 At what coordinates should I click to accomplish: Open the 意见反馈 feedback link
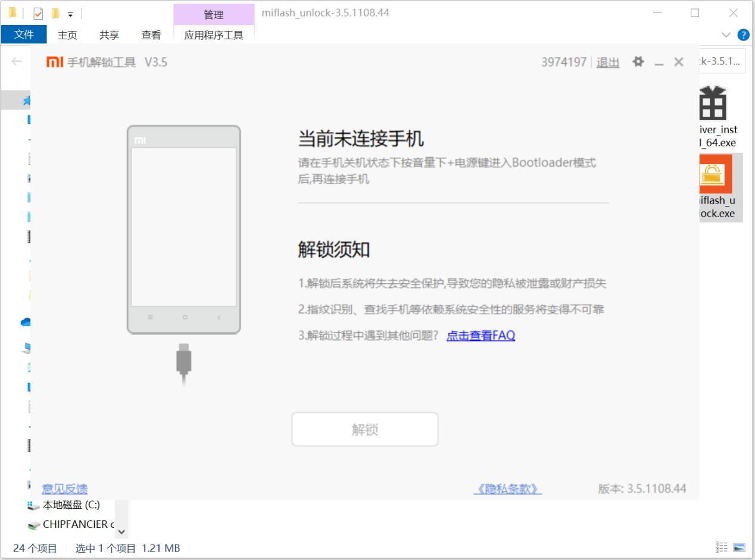[x=64, y=489]
